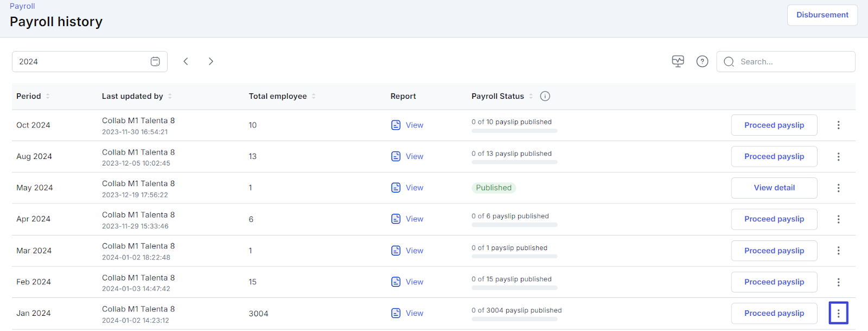Image resolution: width=868 pixels, height=331 pixels.
Task: Proceed payslip for Feb 2024
Action: tap(774, 282)
